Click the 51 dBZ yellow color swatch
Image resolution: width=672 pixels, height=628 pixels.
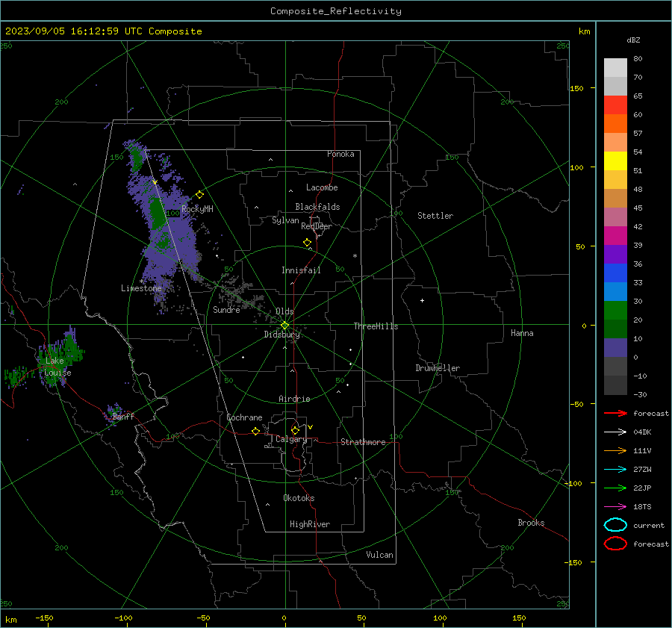[615, 161]
